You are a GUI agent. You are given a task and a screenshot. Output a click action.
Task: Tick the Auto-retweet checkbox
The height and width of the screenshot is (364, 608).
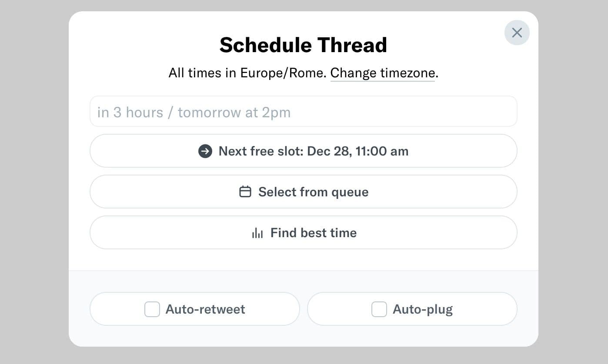(x=152, y=309)
